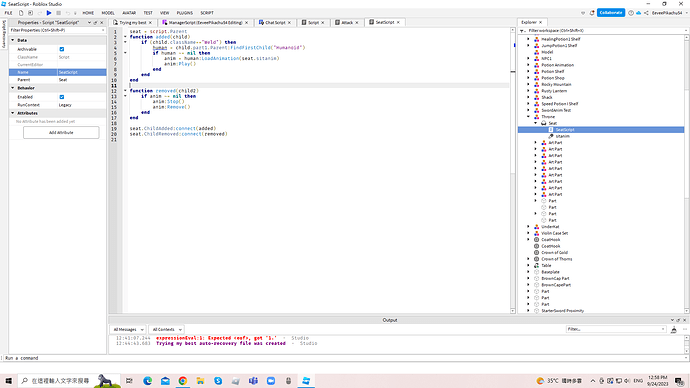Click the Seat object icon in Explorer
The height and width of the screenshot is (388, 690).
coord(544,123)
